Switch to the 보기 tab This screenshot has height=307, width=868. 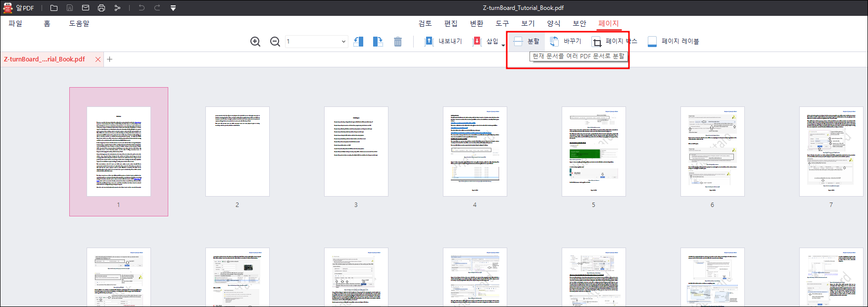coord(528,23)
